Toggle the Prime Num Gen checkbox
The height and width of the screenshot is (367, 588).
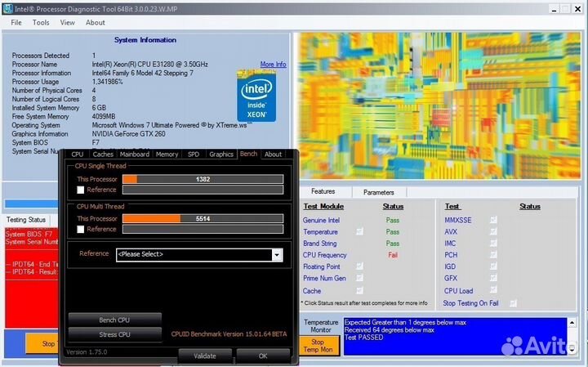pyautogui.click(x=359, y=278)
